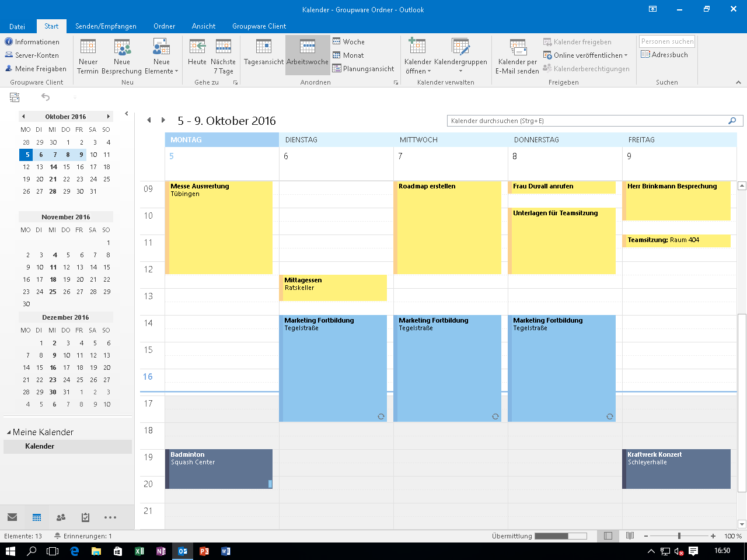Open the People view in navigation bar
747x560 pixels.
[x=61, y=517]
